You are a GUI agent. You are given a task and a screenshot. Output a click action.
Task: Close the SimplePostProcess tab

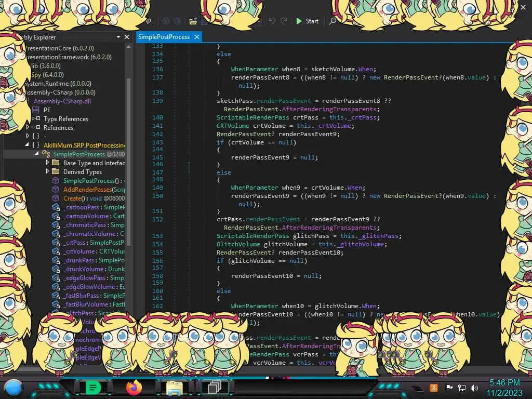point(197,37)
